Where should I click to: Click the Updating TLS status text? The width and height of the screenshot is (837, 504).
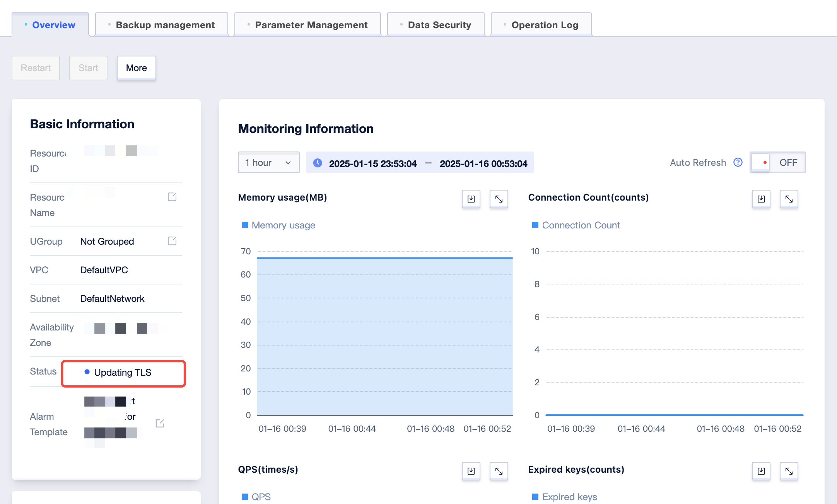(x=123, y=372)
